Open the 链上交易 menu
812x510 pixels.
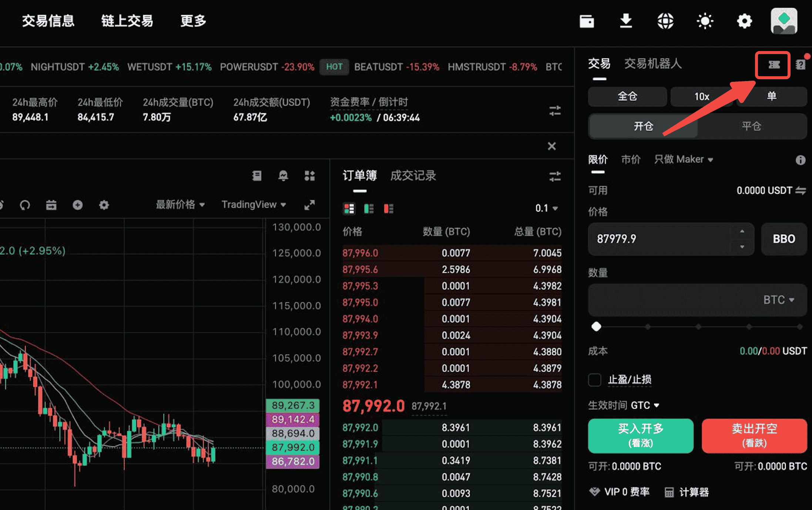pyautogui.click(x=127, y=21)
